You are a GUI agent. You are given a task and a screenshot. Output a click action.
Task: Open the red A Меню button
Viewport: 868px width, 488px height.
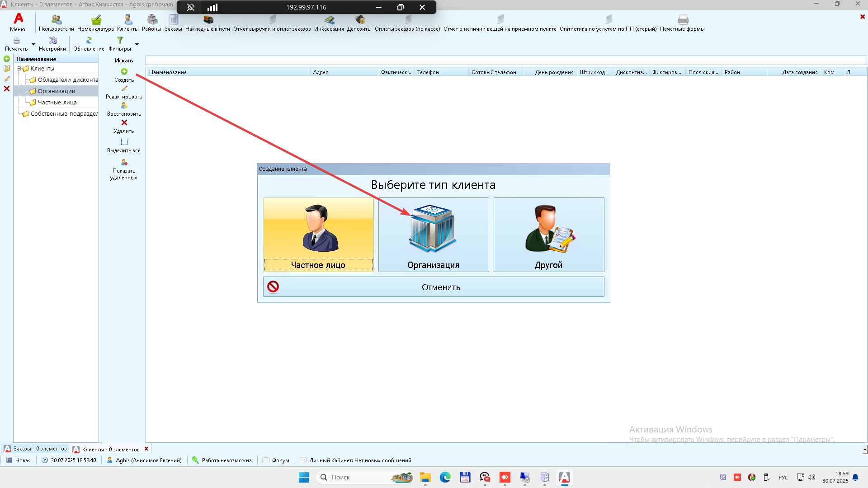(18, 22)
